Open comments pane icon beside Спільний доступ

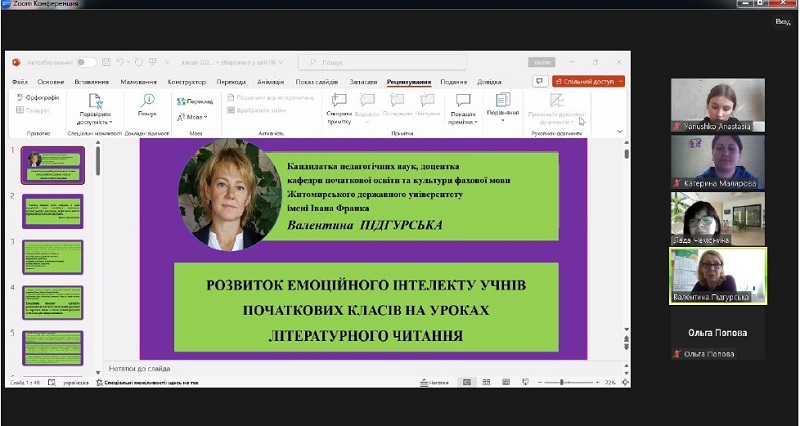click(540, 81)
